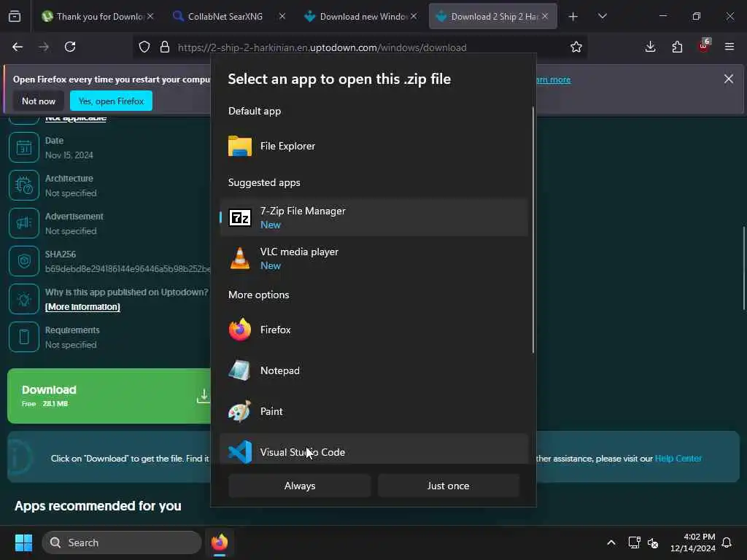Expand the list all tabs chevron
This screenshot has height=560, width=747.
602,17
